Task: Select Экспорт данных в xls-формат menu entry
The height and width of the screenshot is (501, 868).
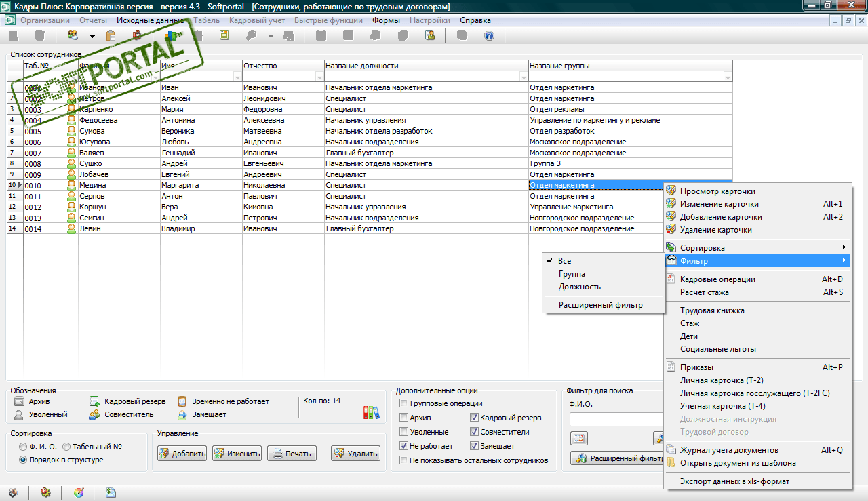Action: pyautogui.click(x=734, y=482)
